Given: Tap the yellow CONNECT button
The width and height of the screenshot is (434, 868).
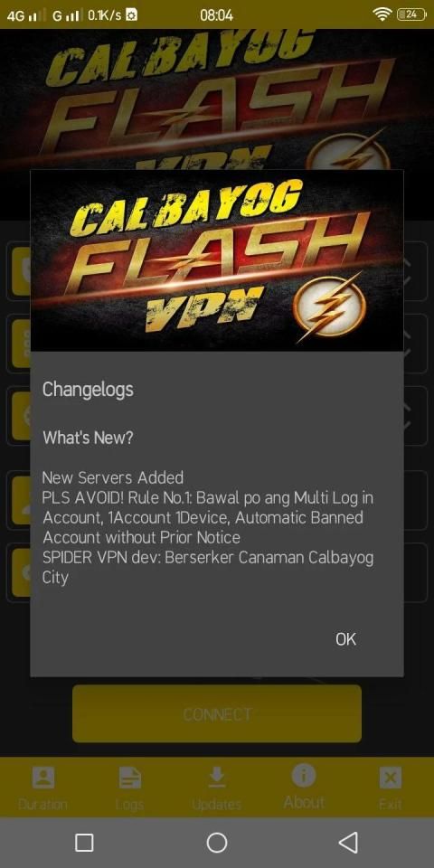Looking at the screenshot, I should (x=216, y=713).
